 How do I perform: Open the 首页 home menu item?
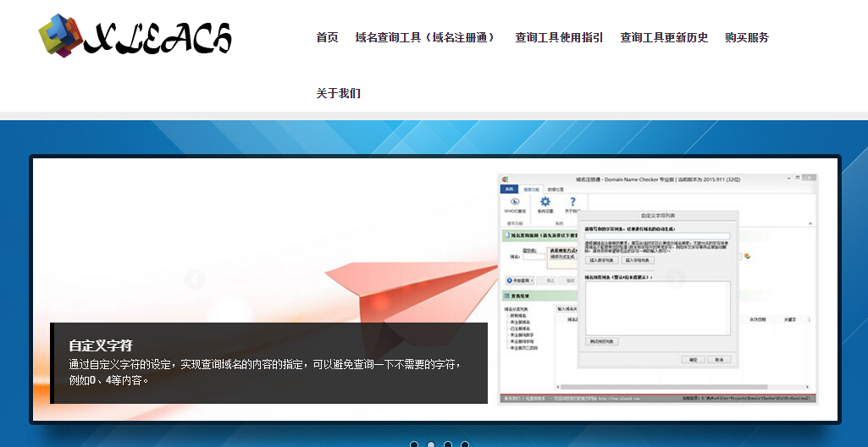click(327, 37)
